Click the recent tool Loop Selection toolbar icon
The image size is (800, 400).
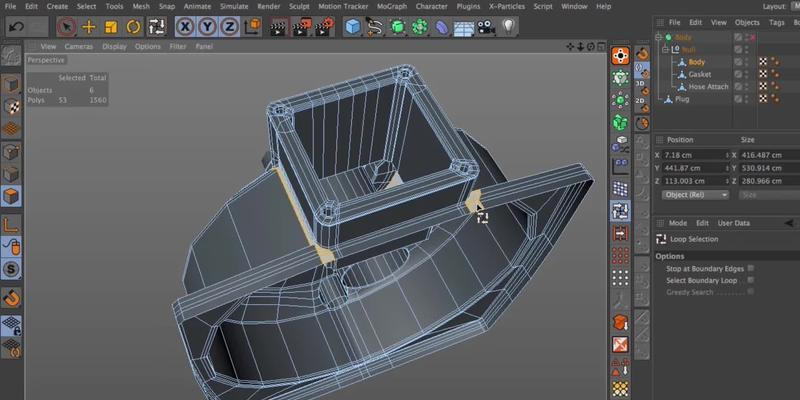pos(156,27)
